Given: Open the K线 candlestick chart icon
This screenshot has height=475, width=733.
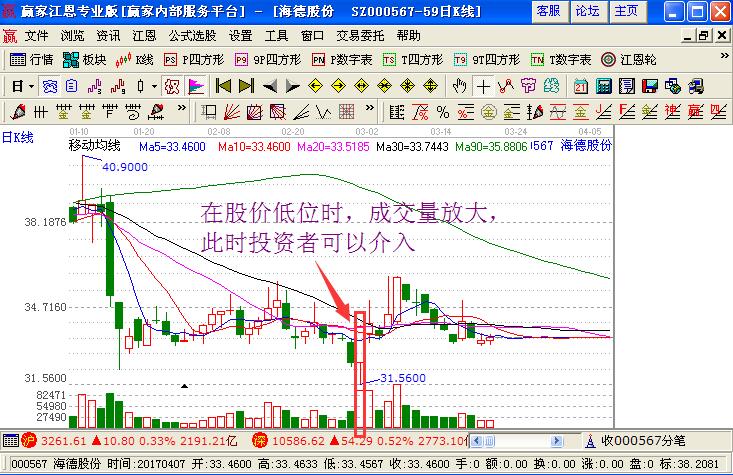Looking at the screenshot, I should pos(135,59).
